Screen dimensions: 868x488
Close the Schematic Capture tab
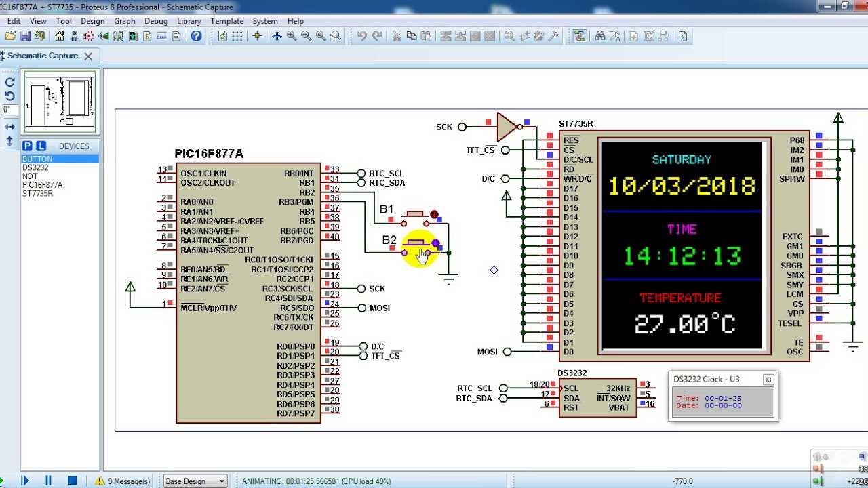(x=88, y=56)
